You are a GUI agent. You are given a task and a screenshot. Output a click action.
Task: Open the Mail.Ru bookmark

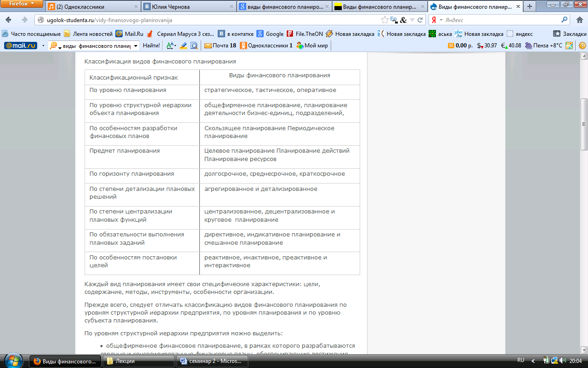coord(130,34)
